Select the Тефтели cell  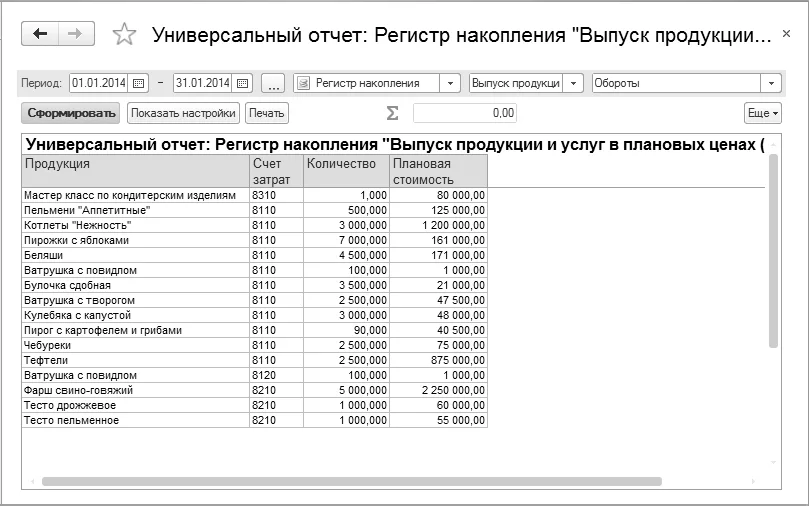click(136, 360)
